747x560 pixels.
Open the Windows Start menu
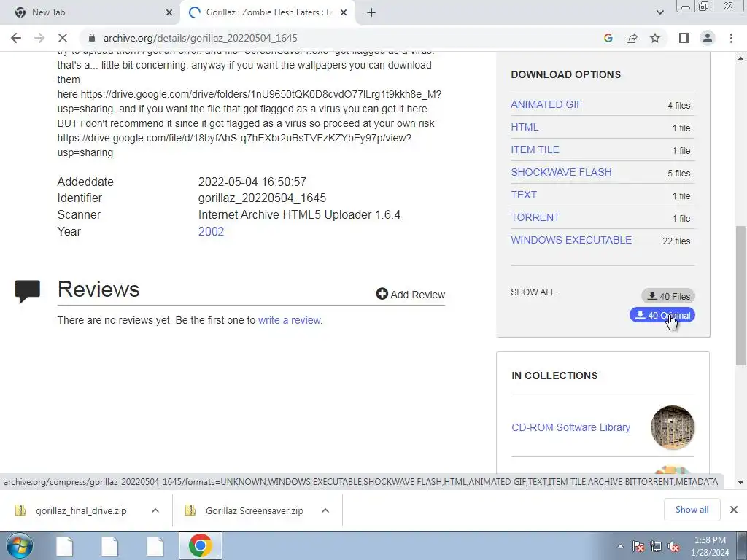(x=20, y=545)
